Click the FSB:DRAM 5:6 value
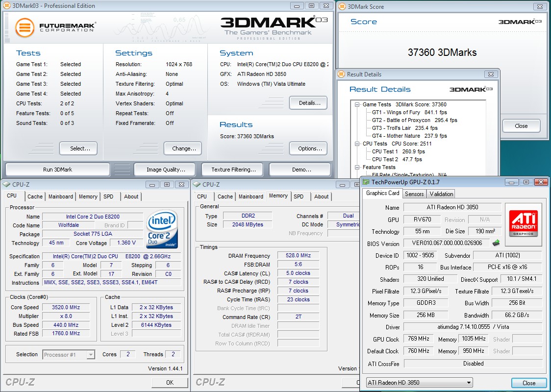Screen dimensions: 551x392 pos(298,264)
